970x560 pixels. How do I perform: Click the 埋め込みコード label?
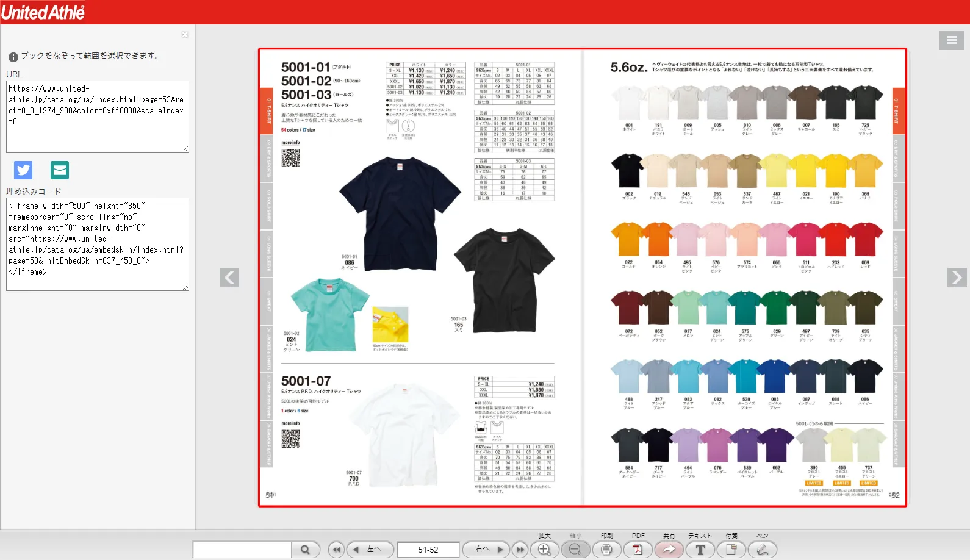34,192
